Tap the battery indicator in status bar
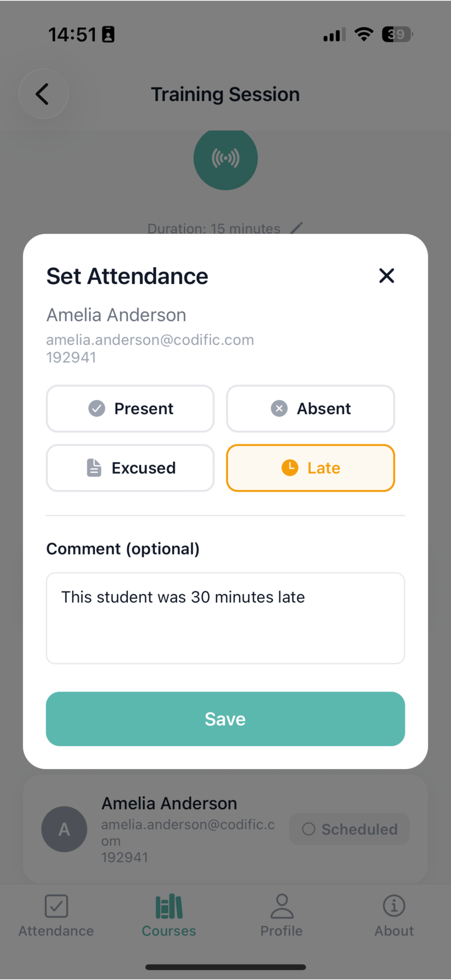 tap(397, 34)
